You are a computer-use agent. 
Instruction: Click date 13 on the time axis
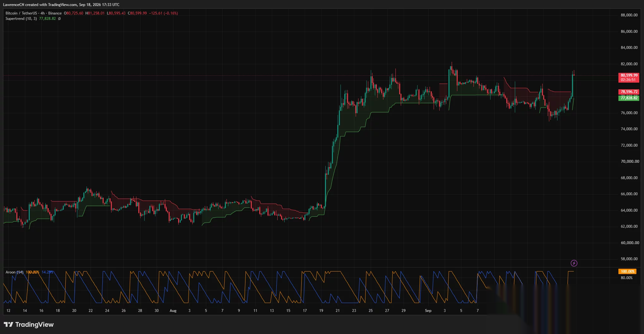tap(272, 311)
